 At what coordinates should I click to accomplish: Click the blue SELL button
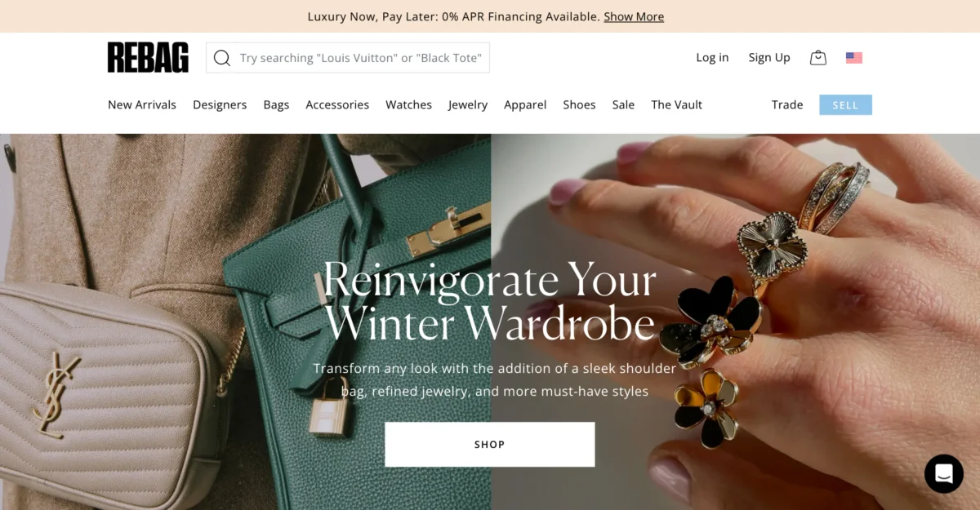(845, 104)
